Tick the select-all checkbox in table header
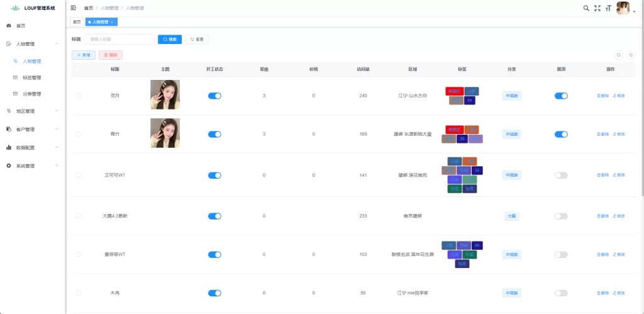 78,69
